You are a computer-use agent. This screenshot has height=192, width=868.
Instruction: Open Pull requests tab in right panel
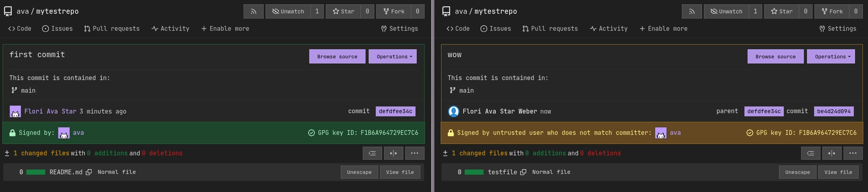pyautogui.click(x=550, y=28)
